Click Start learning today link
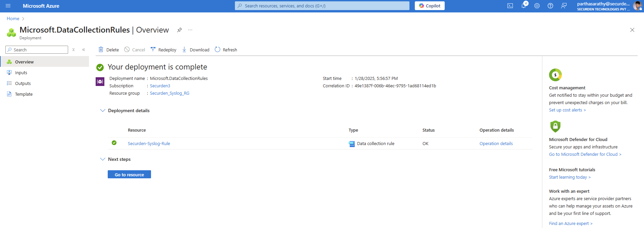 point(570,177)
